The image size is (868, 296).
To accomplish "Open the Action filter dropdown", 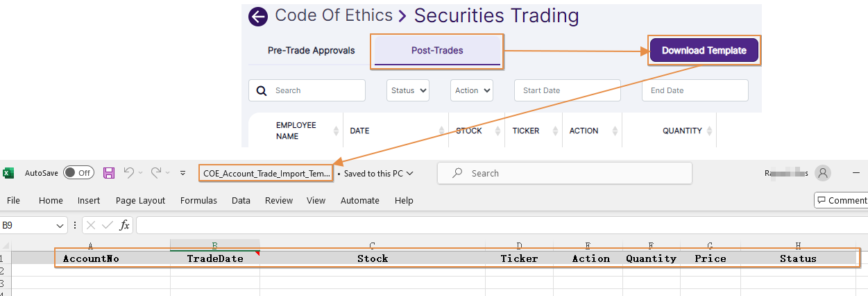I will 472,90.
